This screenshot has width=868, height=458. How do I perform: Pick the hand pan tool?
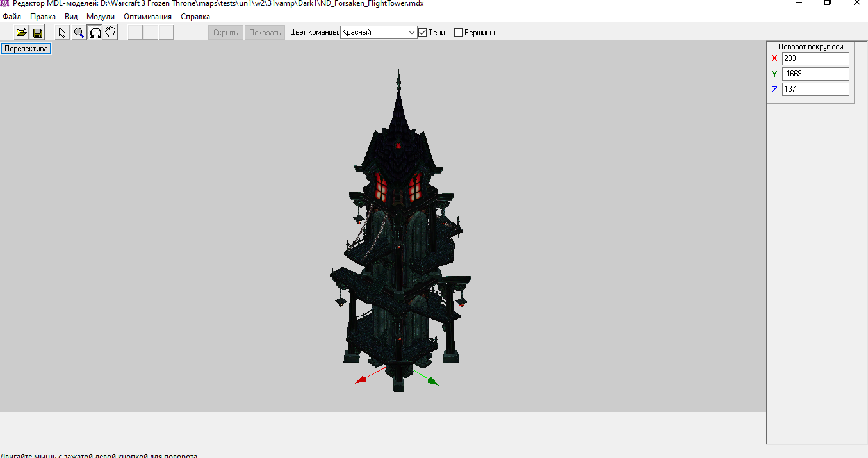pos(111,33)
